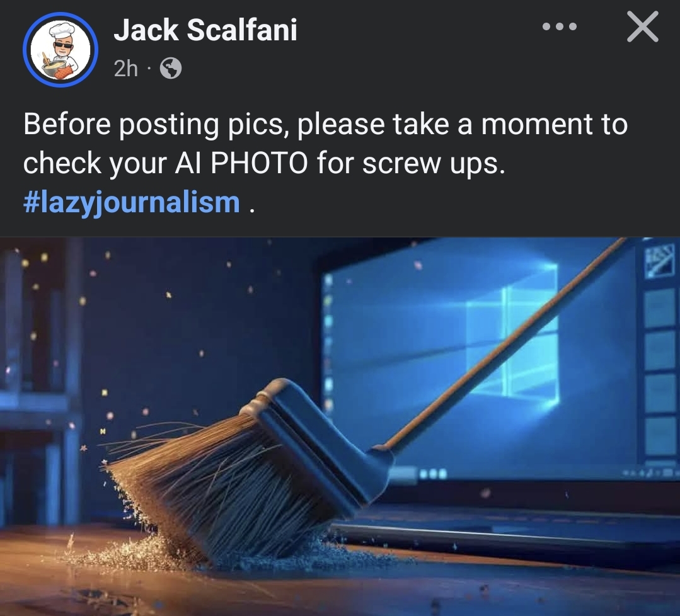The width and height of the screenshot is (680, 616).
Task: Click the sidebar squares on laptop screen
Action: coord(659,373)
